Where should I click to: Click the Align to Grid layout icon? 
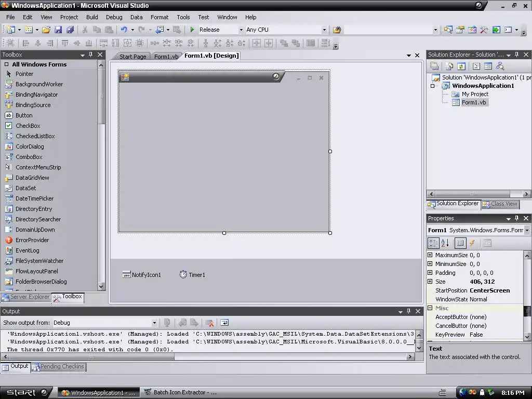click(10, 43)
